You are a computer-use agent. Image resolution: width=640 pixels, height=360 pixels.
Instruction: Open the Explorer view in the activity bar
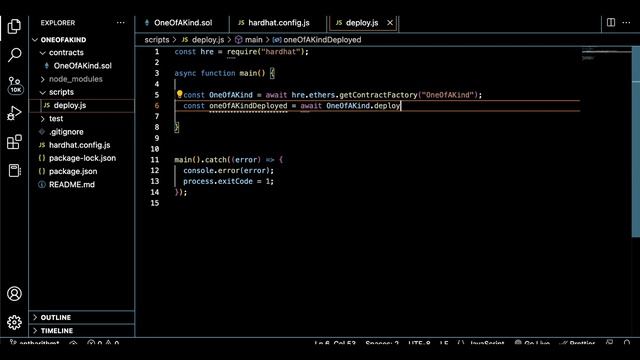tap(14, 27)
